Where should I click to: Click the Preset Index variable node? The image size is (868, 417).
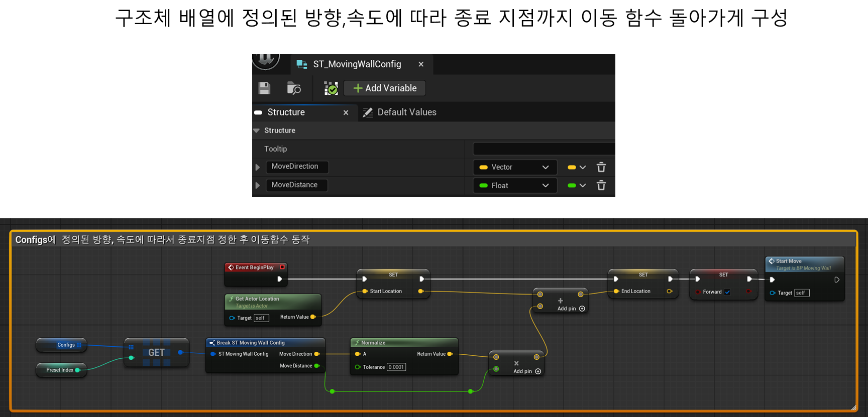tap(61, 370)
